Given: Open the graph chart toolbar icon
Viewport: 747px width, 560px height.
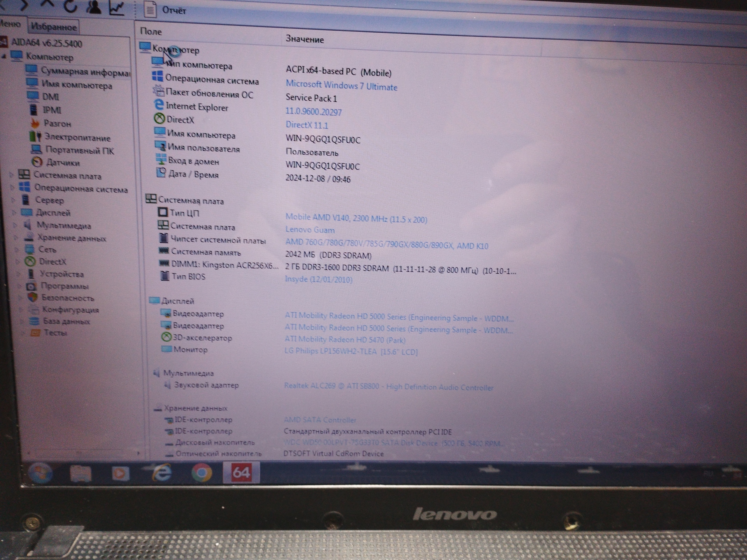Looking at the screenshot, I should 116,8.
